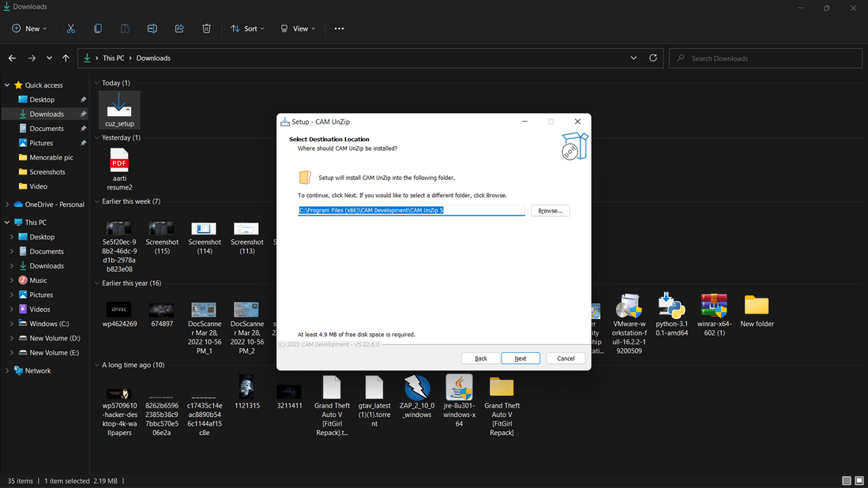Click Next in the CAM UnZip setup
868x488 pixels.
tap(520, 358)
